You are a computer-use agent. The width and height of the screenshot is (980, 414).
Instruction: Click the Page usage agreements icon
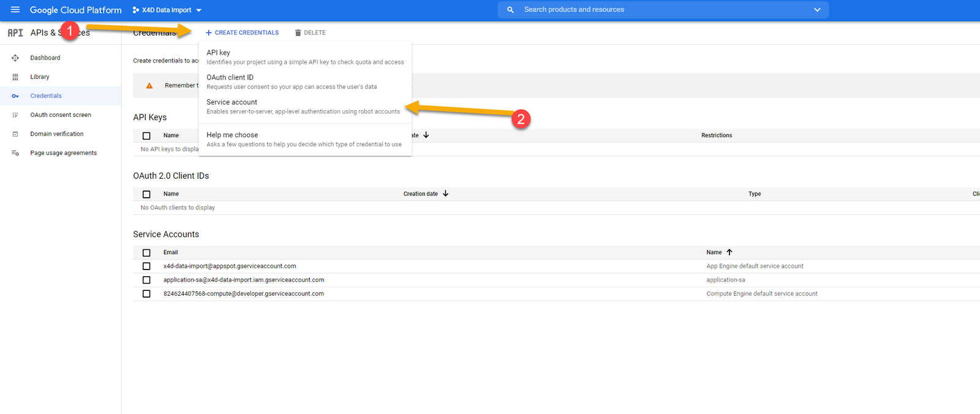coord(15,153)
